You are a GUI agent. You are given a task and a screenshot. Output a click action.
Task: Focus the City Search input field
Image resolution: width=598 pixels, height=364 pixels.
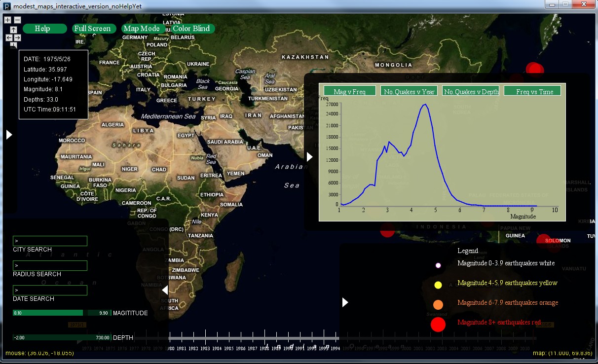point(50,241)
